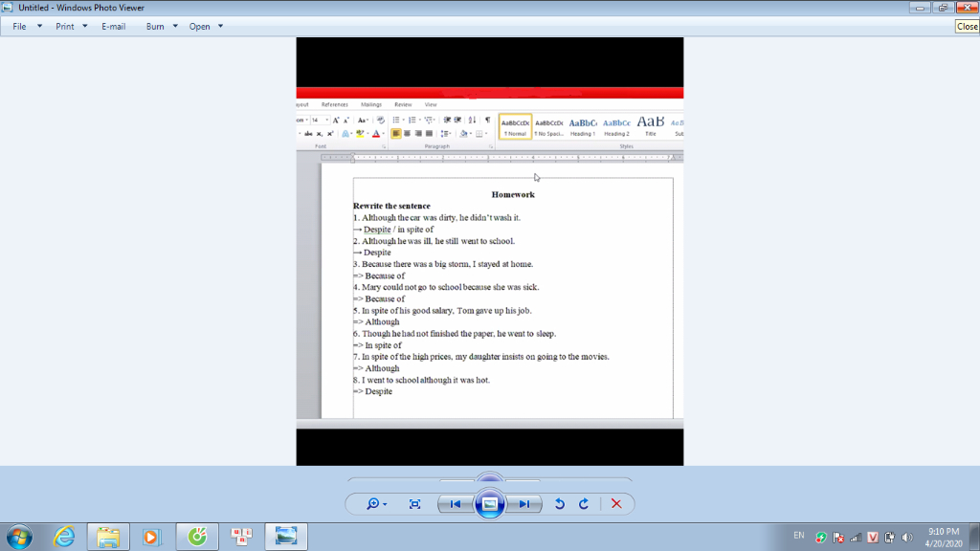Open the volume speaker tray icon
The width and height of the screenshot is (980, 551).
pyautogui.click(x=907, y=538)
